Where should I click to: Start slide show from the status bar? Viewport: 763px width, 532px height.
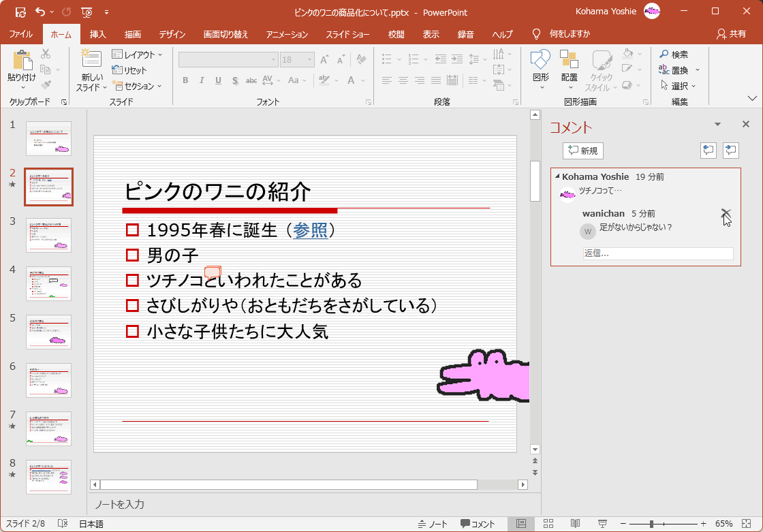pyautogui.click(x=602, y=524)
